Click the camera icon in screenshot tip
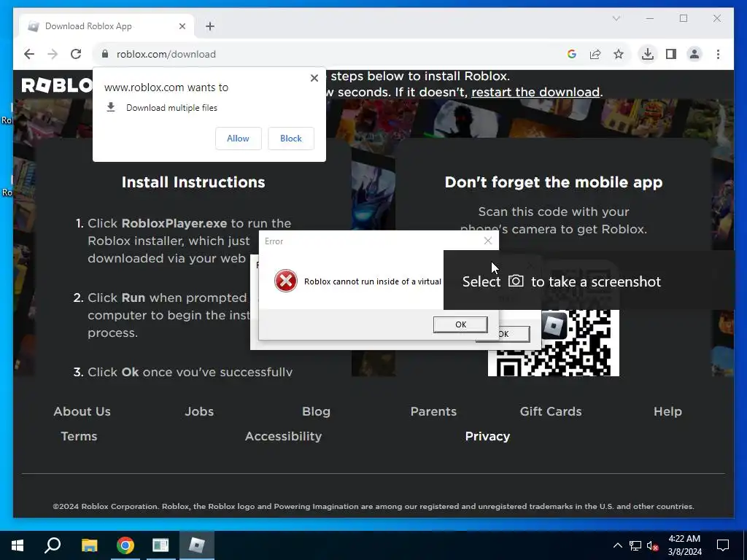747x560 pixels. [x=516, y=281]
